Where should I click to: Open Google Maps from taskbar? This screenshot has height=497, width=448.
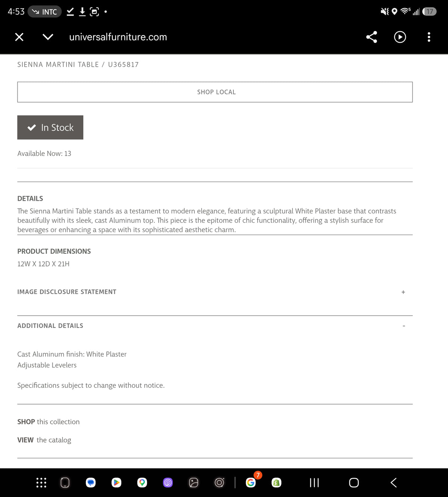point(142,482)
